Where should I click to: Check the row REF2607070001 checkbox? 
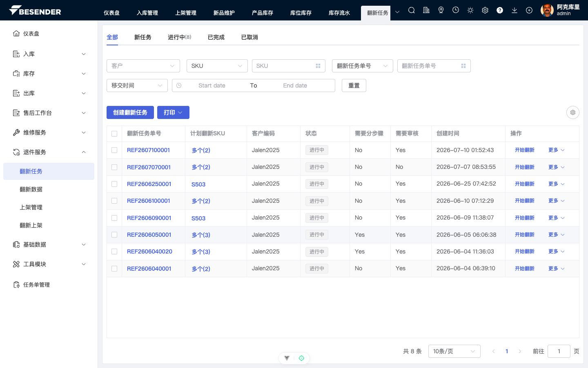pos(114,167)
